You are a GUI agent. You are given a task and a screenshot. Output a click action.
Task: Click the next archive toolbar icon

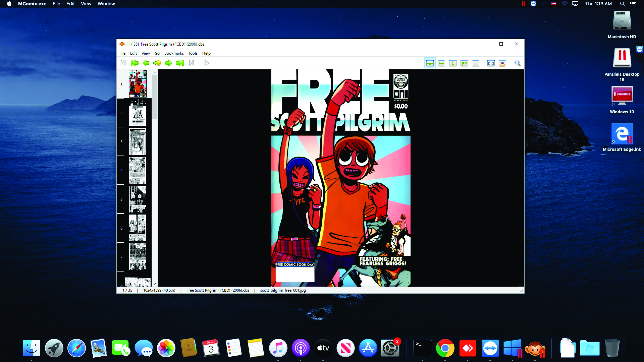pyautogui.click(x=192, y=63)
